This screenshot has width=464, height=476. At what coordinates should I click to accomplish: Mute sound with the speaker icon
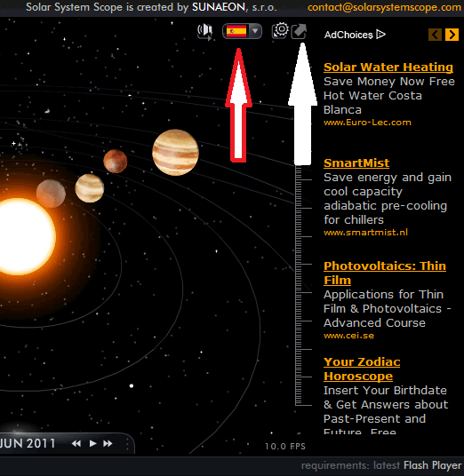pyautogui.click(x=204, y=31)
